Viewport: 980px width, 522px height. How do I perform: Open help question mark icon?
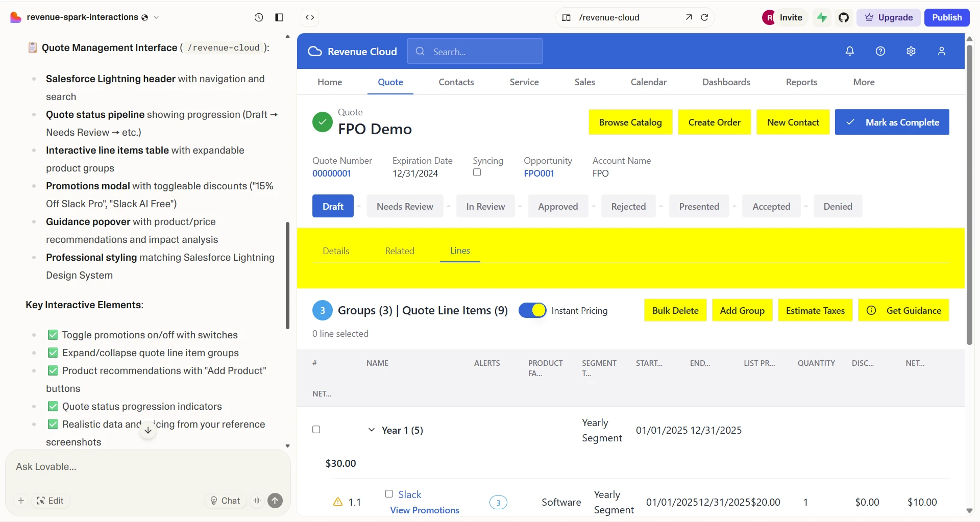click(880, 51)
